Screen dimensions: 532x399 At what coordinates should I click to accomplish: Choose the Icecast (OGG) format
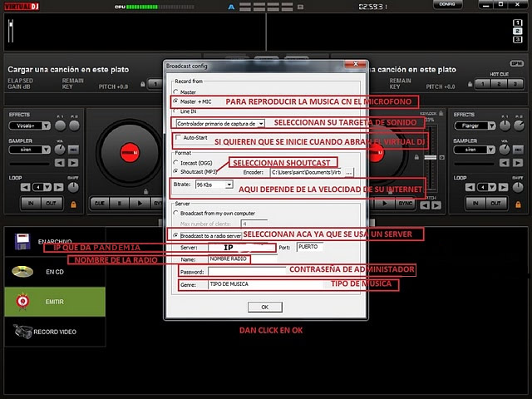tap(175, 163)
